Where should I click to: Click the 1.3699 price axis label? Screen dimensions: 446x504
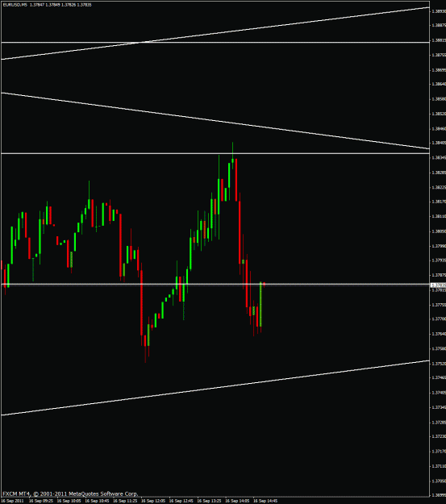pyautogui.click(x=439, y=495)
